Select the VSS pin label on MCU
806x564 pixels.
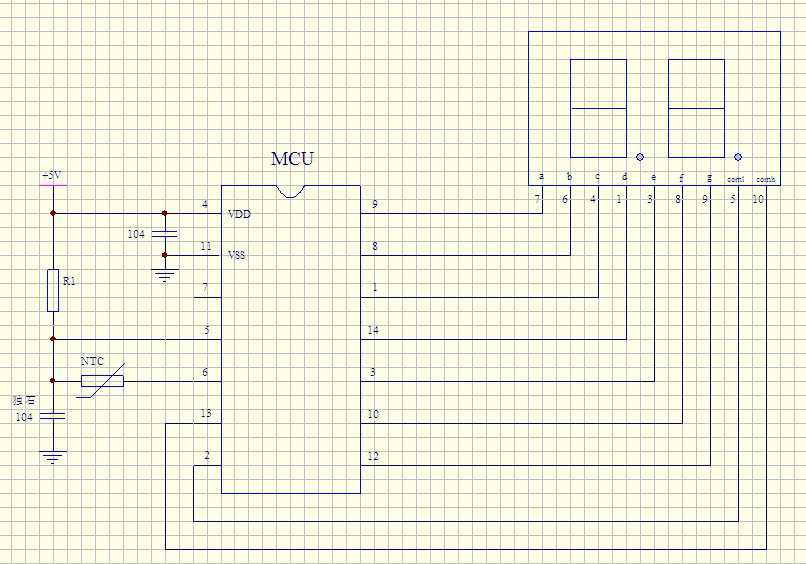pos(237,255)
